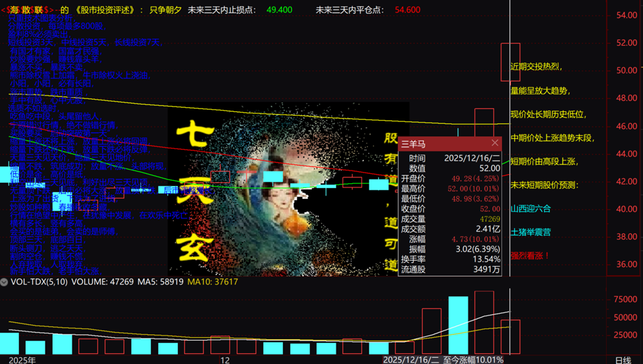Click the 54.00 price axis label

coord(627,15)
